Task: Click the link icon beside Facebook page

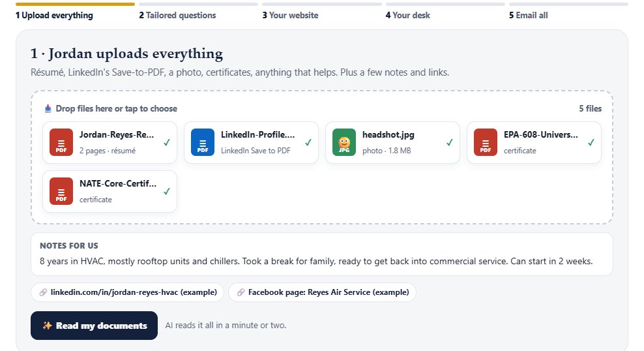Action: pos(241,292)
